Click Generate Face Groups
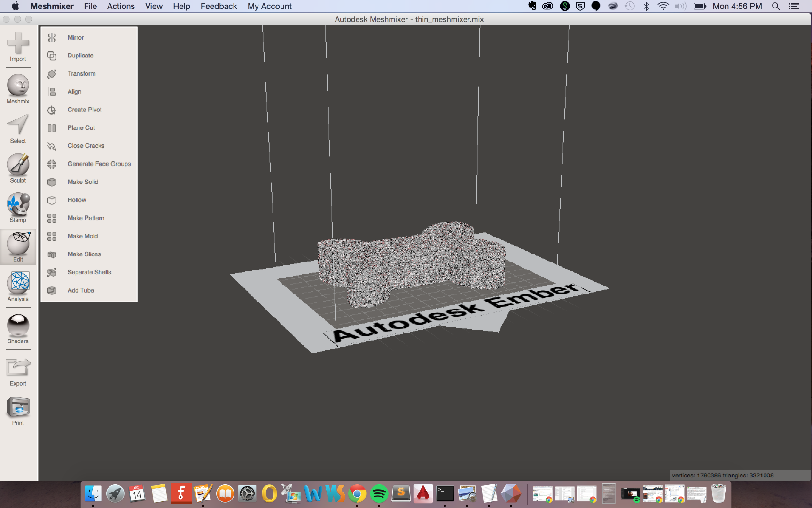This screenshot has height=508, width=812. [99, 164]
